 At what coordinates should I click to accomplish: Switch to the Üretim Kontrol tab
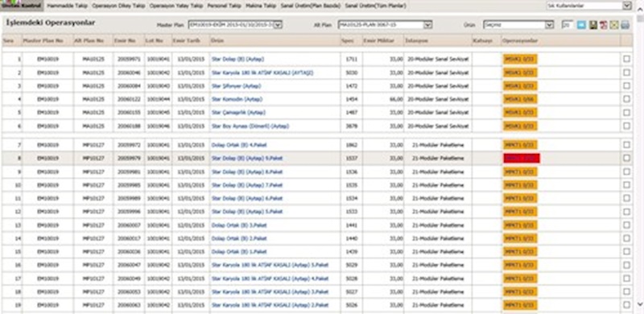tap(22, 6)
